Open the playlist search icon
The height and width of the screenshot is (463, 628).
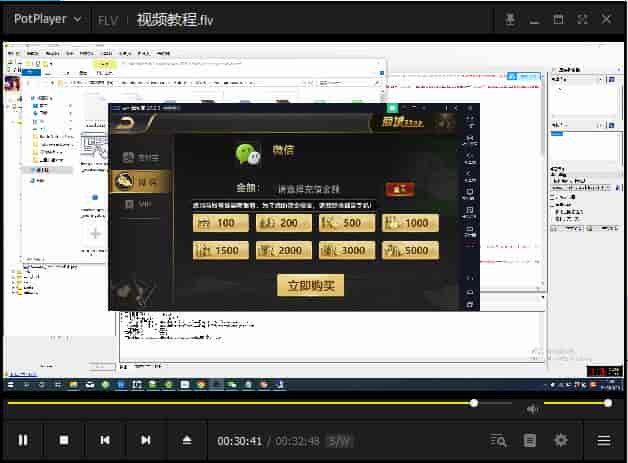point(499,440)
